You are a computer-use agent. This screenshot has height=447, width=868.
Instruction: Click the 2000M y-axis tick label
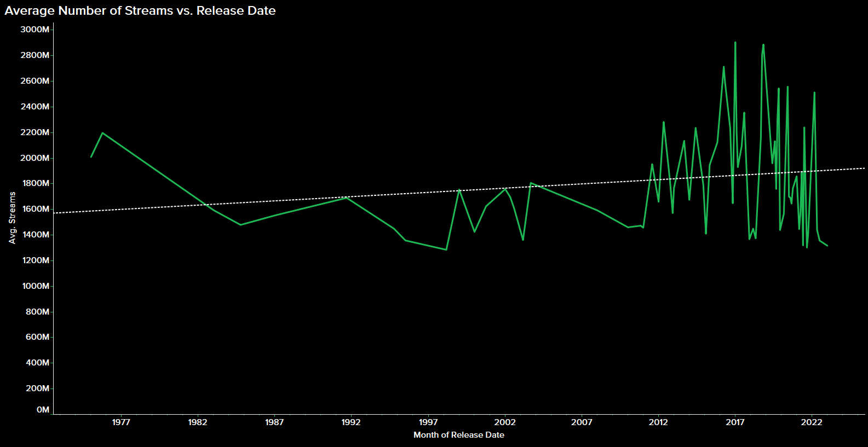pos(35,158)
